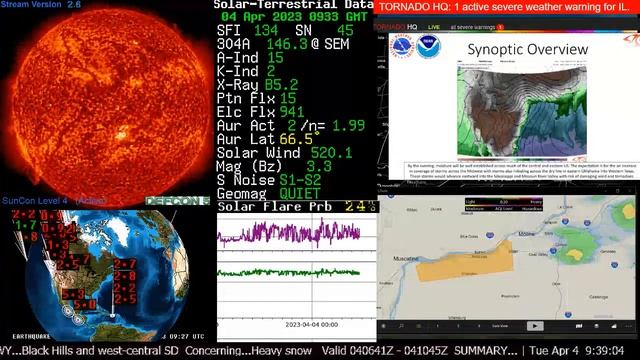640x360 pixels.
Task: Click the Solar Wind value 520.1
Action: point(331,153)
